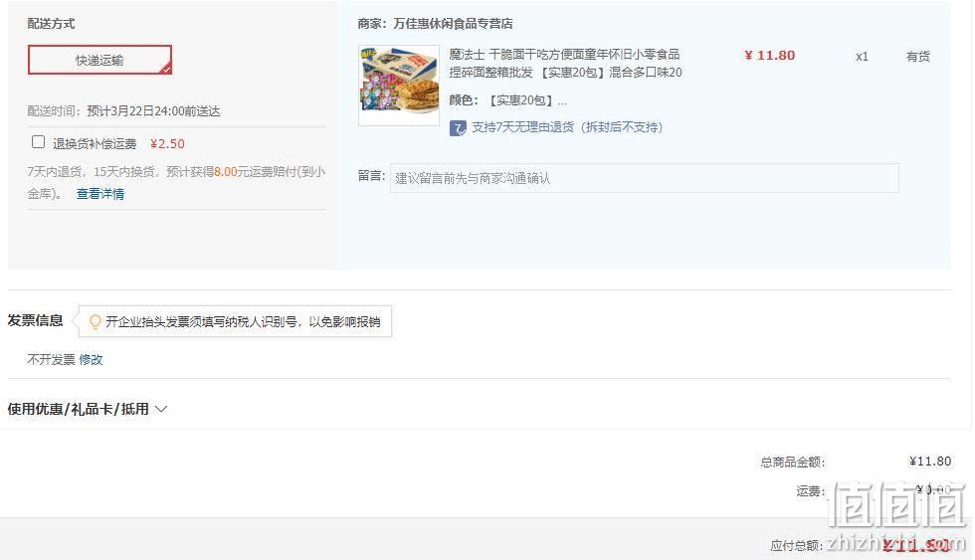Click the invoice tip about 纳税人识别号
The width and height of the screenshot is (975, 560).
point(243,321)
